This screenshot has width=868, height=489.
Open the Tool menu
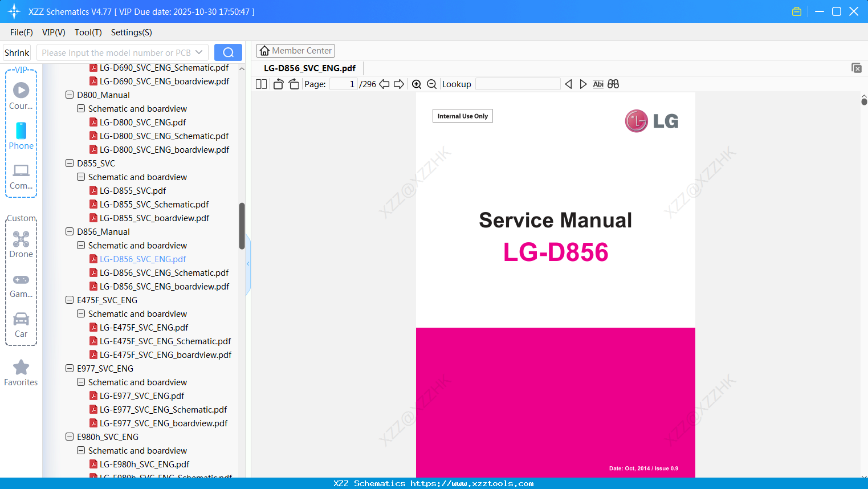tap(88, 32)
